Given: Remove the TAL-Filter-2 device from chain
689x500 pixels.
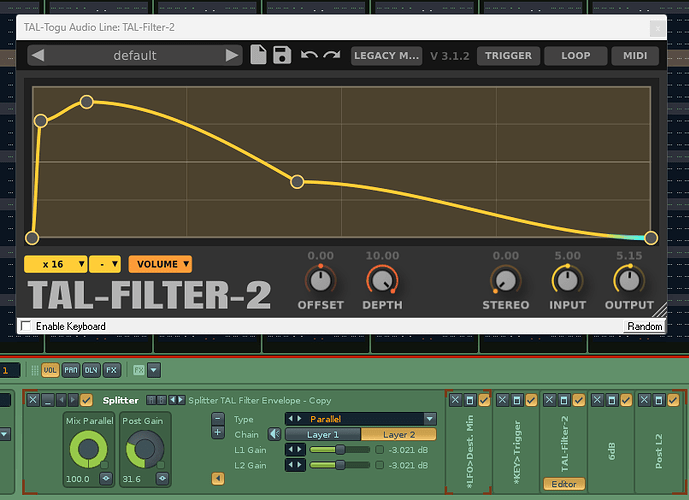Looking at the screenshot, I should click(x=549, y=400).
